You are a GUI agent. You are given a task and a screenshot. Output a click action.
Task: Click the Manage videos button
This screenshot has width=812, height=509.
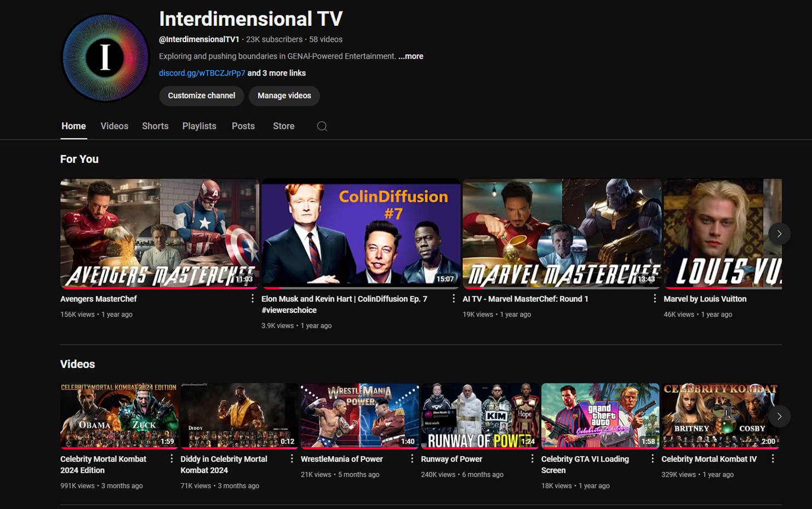click(284, 96)
